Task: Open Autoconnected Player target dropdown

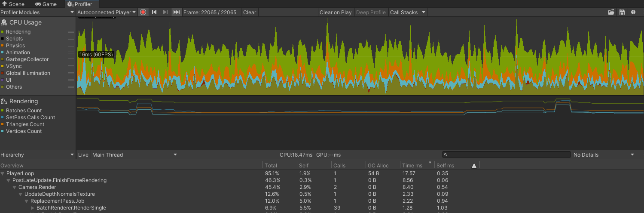Action: pyautogui.click(x=107, y=12)
